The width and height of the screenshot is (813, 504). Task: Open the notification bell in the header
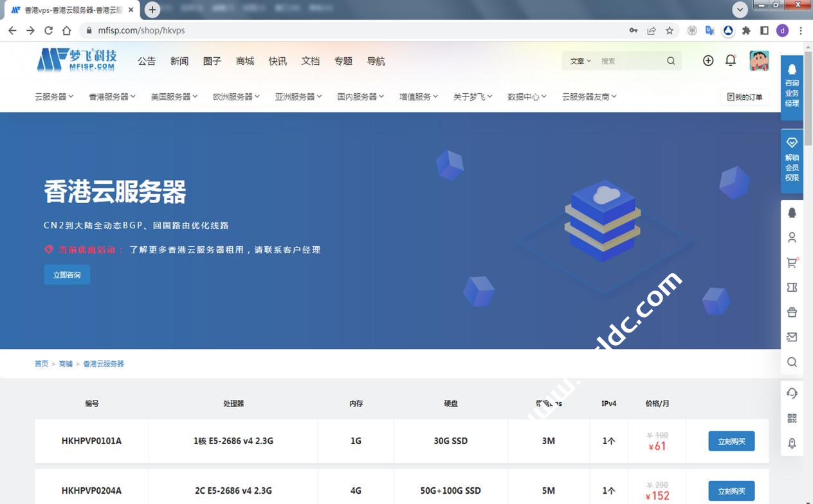730,60
